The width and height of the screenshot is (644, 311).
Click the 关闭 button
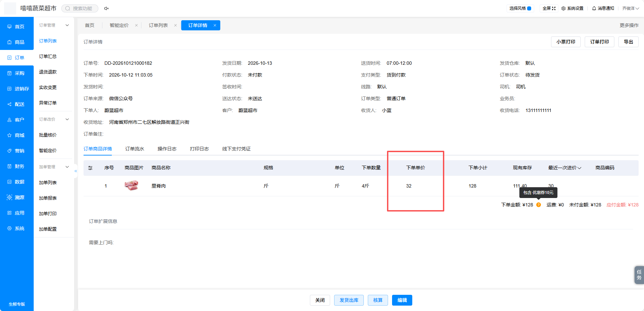click(320, 300)
